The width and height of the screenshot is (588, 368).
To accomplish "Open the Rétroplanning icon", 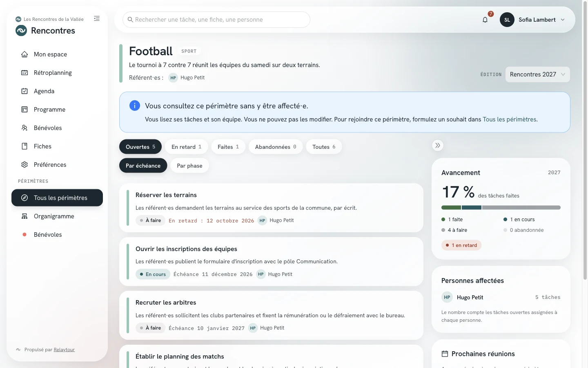I will pyautogui.click(x=24, y=73).
